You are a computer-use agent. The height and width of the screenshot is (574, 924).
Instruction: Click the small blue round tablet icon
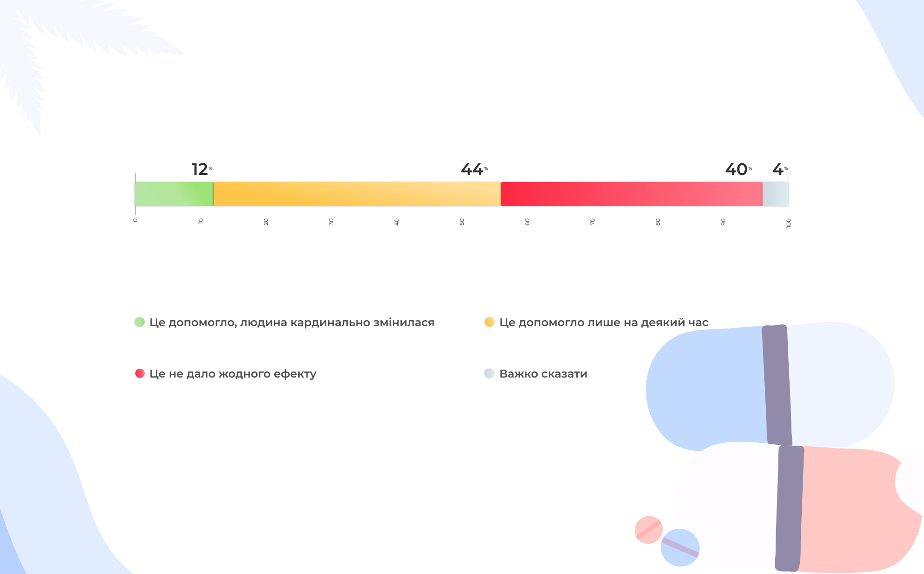(680, 548)
